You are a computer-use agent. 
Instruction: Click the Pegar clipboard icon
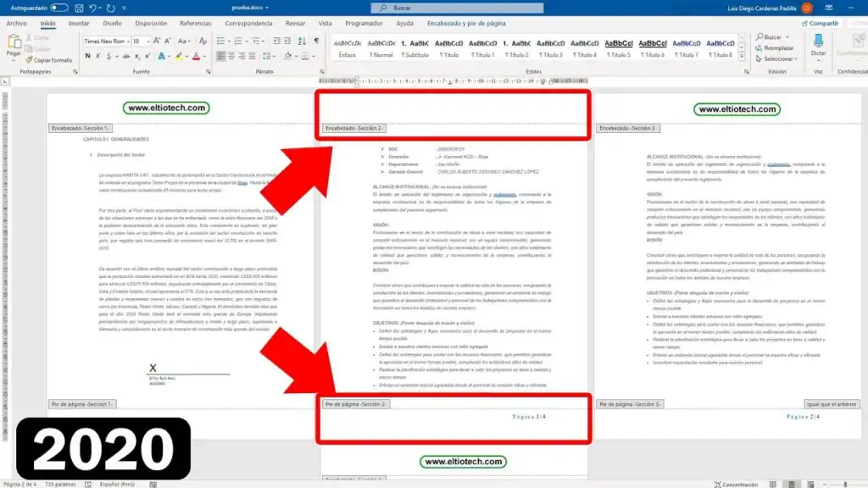pyautogui.click(x=14, y=42)
